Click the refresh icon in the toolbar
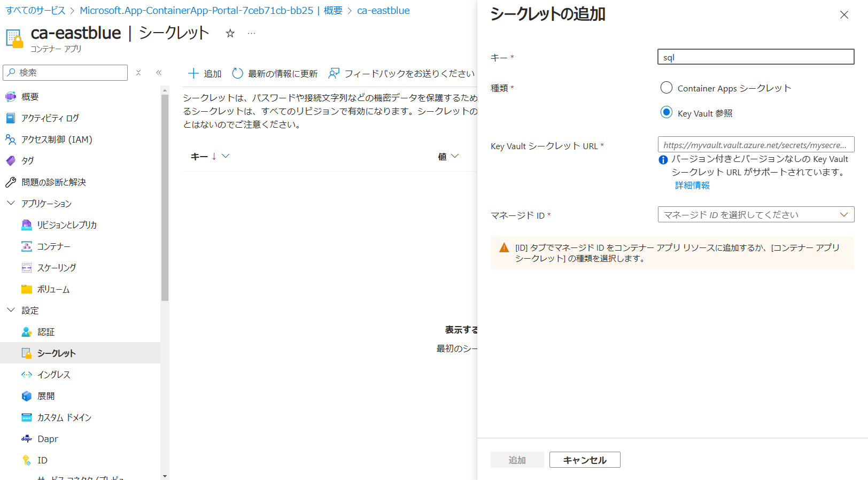 (x=237, y=73)
